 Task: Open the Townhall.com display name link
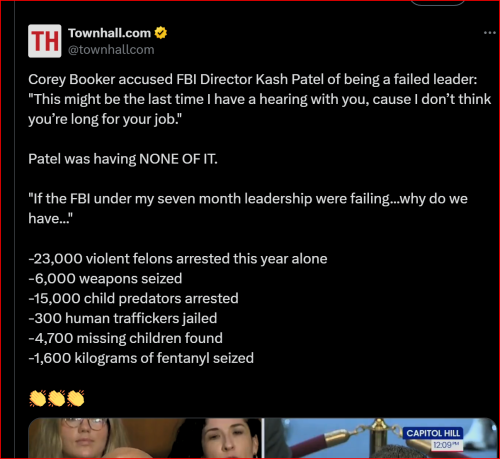(110, 33)
